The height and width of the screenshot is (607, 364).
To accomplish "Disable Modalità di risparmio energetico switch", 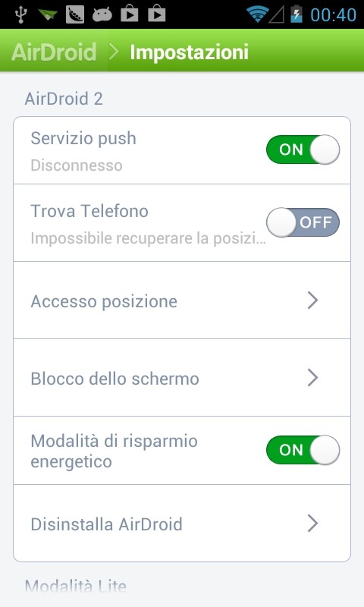I will 303,450.
